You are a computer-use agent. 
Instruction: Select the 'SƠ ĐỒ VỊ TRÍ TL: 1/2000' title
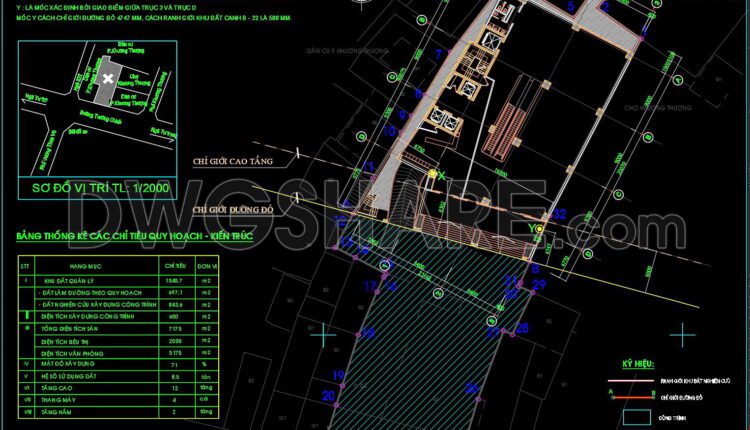pyautogui.click(x=100, y=187)
